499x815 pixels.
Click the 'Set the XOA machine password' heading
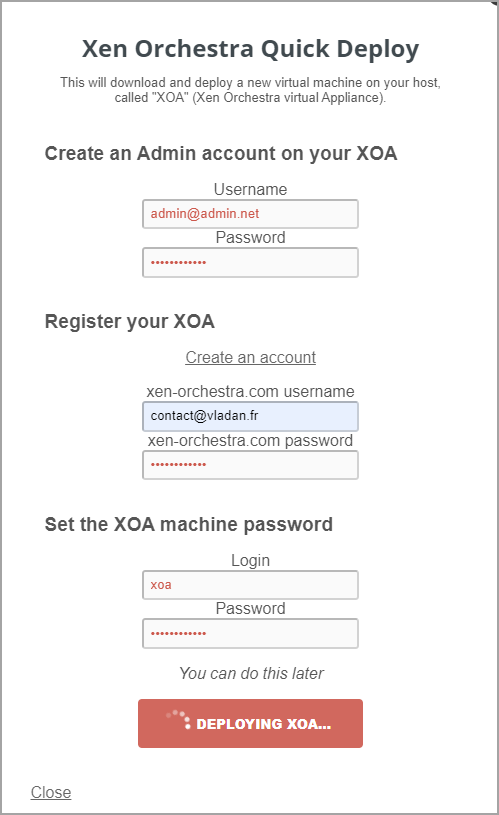tap(189, 524)
